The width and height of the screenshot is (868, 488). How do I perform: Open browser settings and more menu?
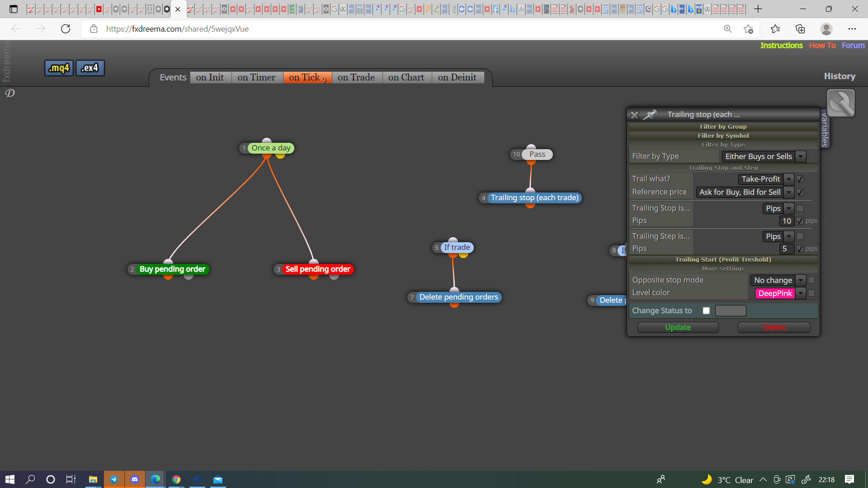[x=852, y=29]
